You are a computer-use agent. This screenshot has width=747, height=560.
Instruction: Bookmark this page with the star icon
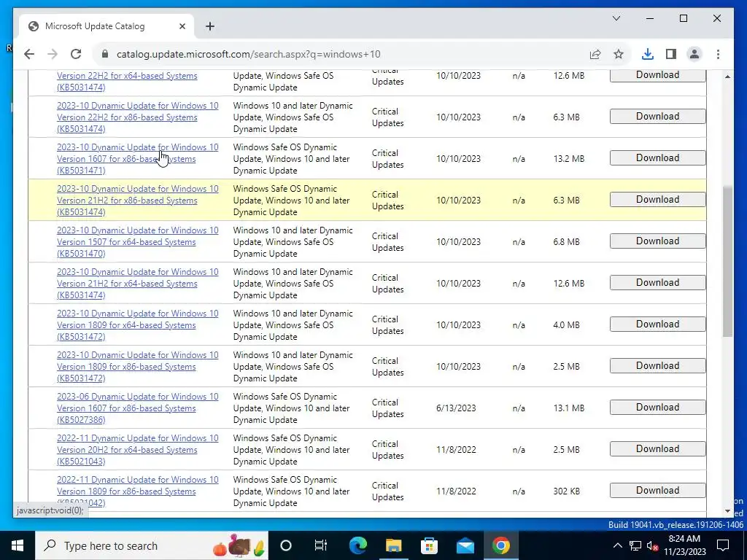click(x=619, y=54)
